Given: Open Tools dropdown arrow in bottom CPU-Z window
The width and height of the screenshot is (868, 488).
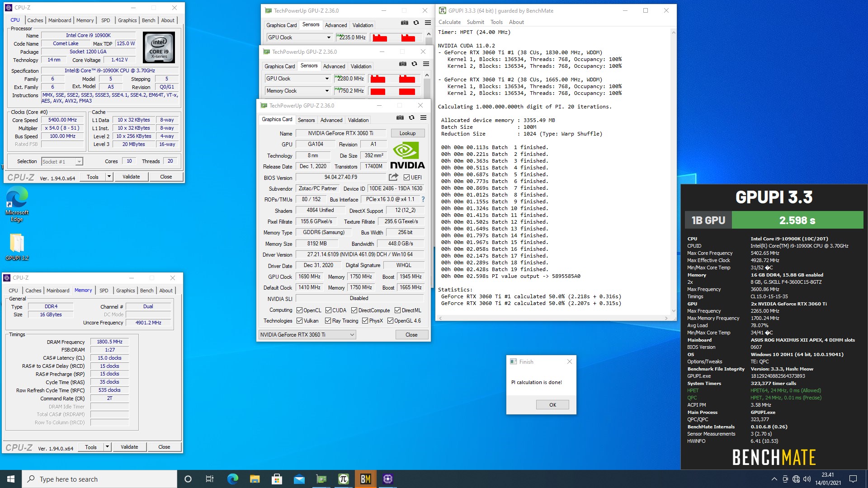Looking at the screenshot, I should coord(107,447).
